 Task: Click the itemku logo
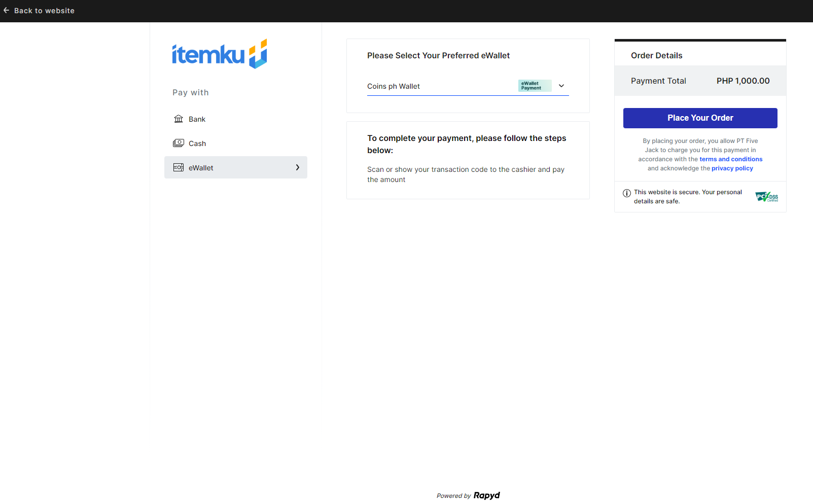[220, 54]
